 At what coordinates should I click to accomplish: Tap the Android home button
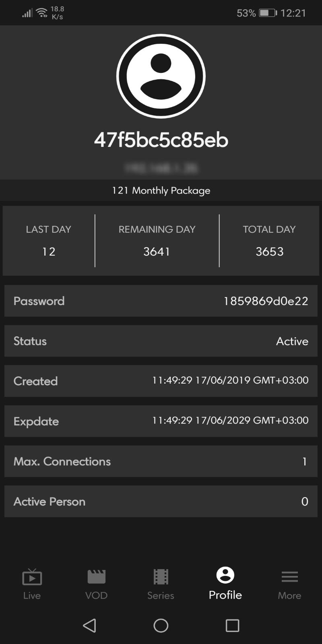pos(161,625)
